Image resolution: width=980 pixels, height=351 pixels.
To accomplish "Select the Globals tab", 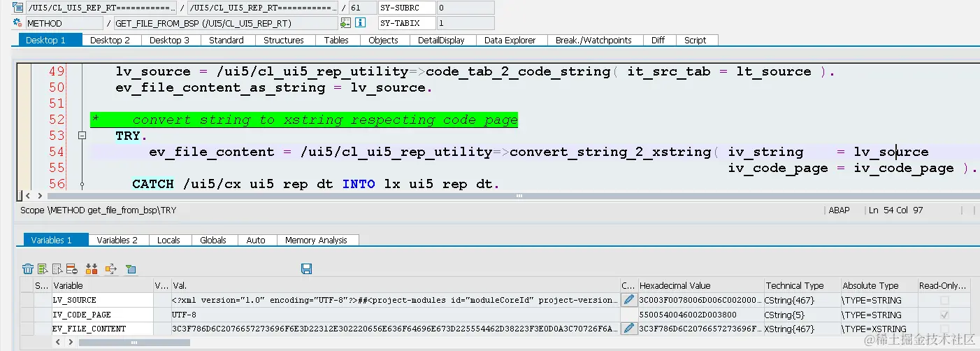I will coord(213,240).
